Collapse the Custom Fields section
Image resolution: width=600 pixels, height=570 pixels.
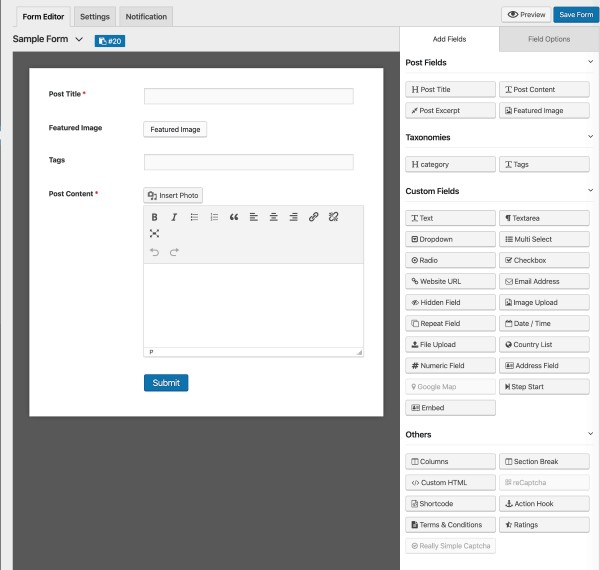pos(591,191)
